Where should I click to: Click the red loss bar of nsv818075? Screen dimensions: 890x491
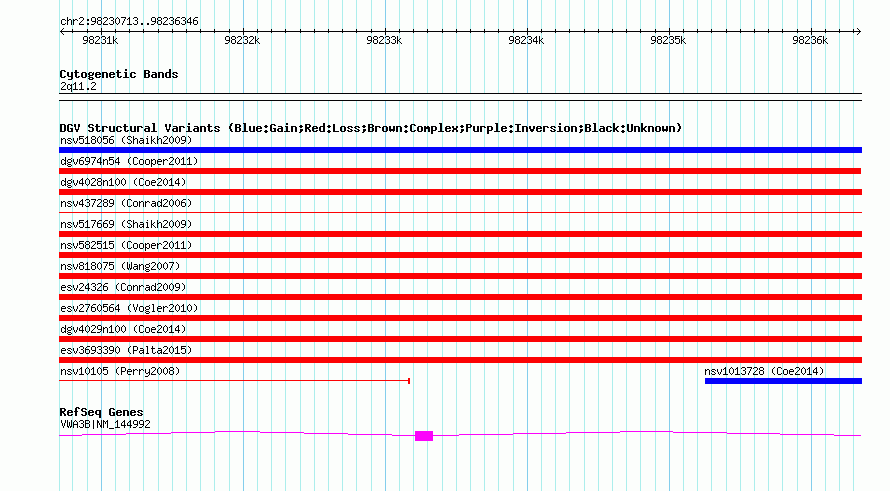point(460,276)
